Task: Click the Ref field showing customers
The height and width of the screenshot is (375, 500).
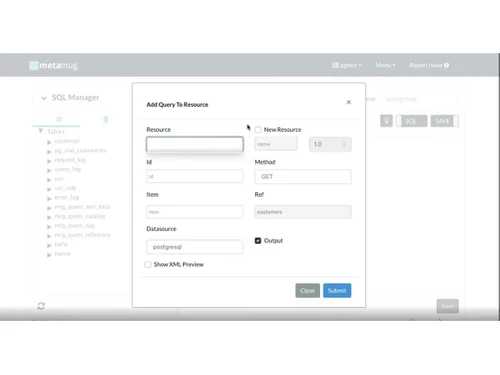Action: click(303, 212)
